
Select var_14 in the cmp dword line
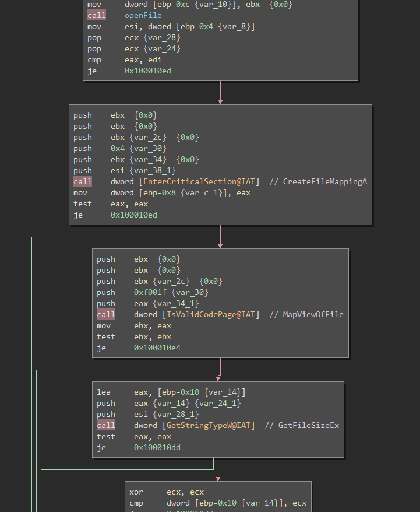tap(260, 503)
